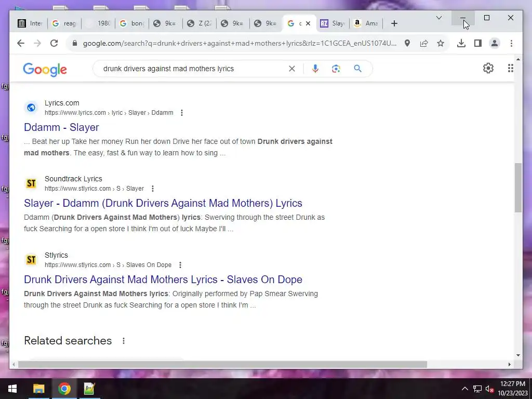Search by image with Google Lens
The height and width of the screenshot is (399, 532).
[336, 69]
